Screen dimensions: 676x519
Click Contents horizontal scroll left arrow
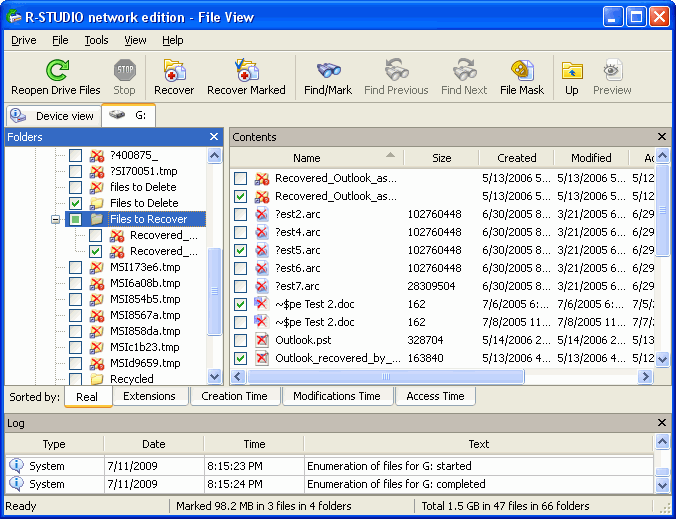[238, 377]
